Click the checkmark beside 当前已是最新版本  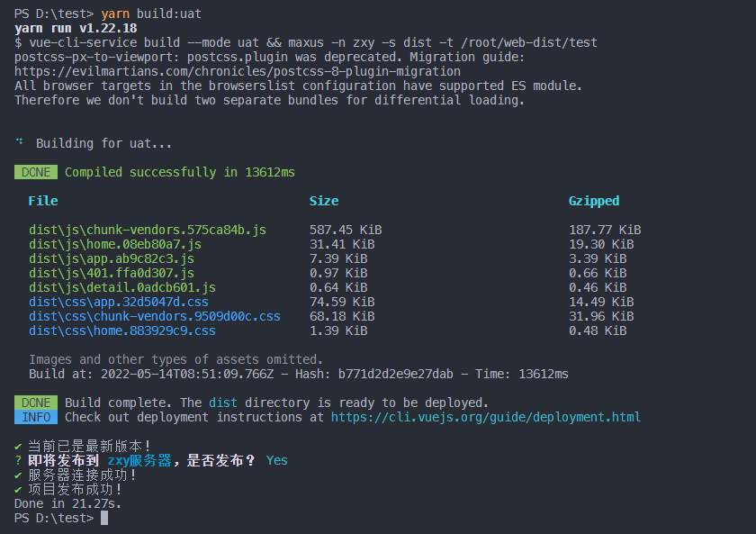click(x=19, y=446)
